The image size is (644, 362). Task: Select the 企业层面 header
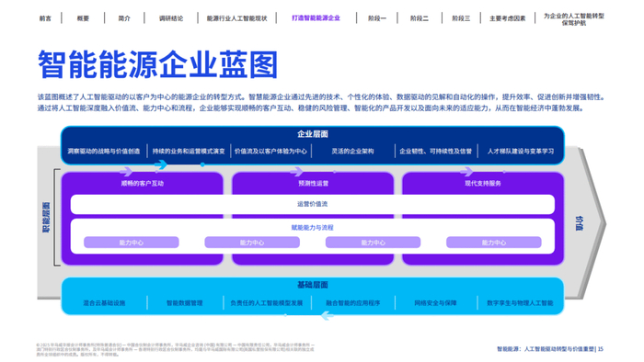(x=313, y=134)
